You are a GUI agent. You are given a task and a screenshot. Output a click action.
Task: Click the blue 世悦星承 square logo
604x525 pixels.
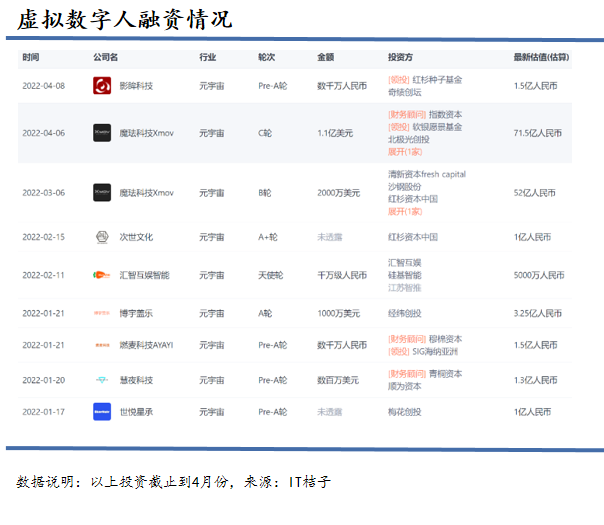[102, 412]
